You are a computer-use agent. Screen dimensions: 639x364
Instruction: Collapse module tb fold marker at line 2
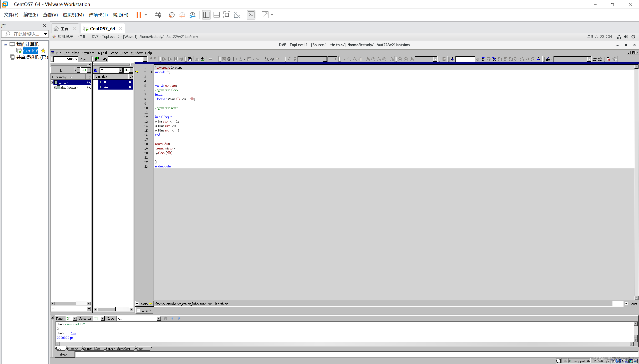pyautogui.click(x=152, y=72)
